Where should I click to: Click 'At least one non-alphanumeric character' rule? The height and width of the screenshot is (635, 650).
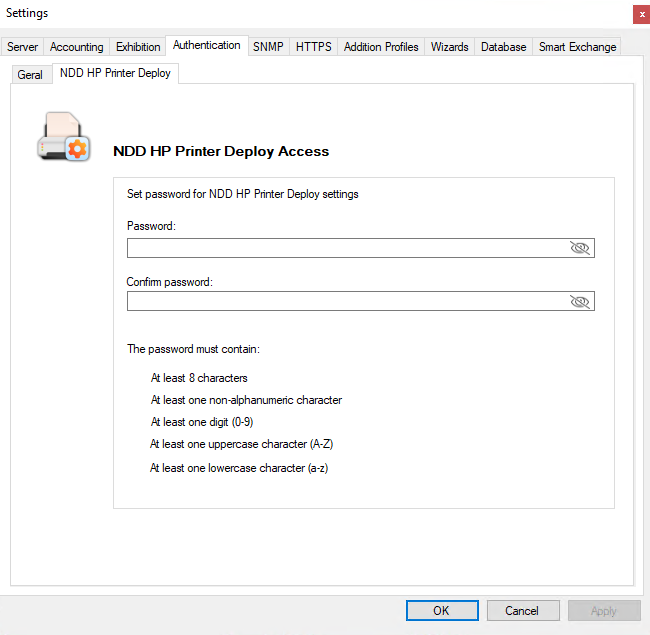coord(246,400)
